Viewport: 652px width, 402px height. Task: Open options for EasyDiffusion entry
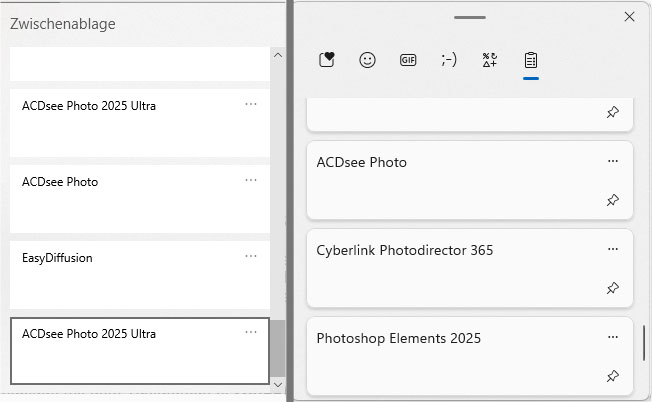pos(251,256)
